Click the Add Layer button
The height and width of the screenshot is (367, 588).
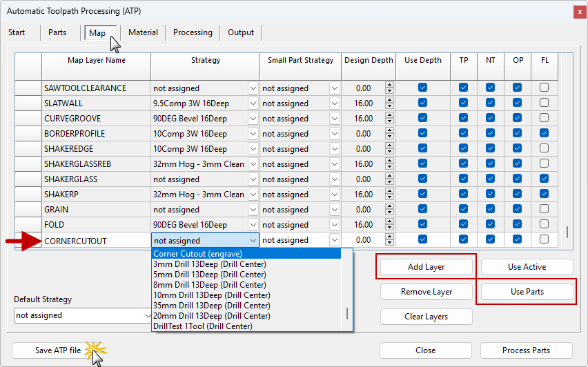click(x=426, y=267)
